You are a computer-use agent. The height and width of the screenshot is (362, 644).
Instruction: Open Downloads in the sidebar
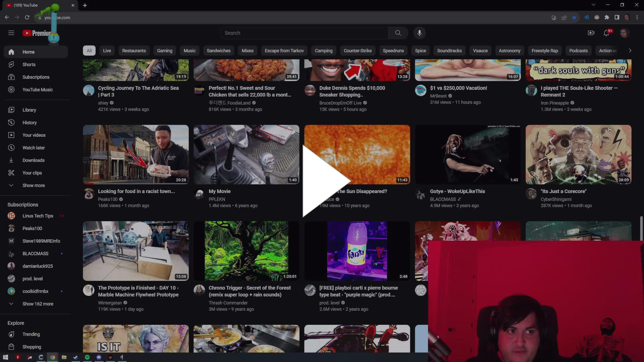[x=33, y=160]
